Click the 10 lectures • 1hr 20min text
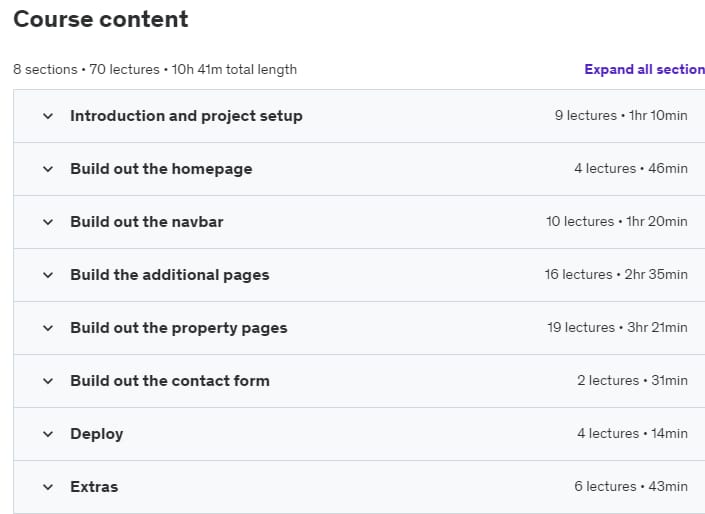This screenshot has width=705, height=514. [x=617, y=222]
